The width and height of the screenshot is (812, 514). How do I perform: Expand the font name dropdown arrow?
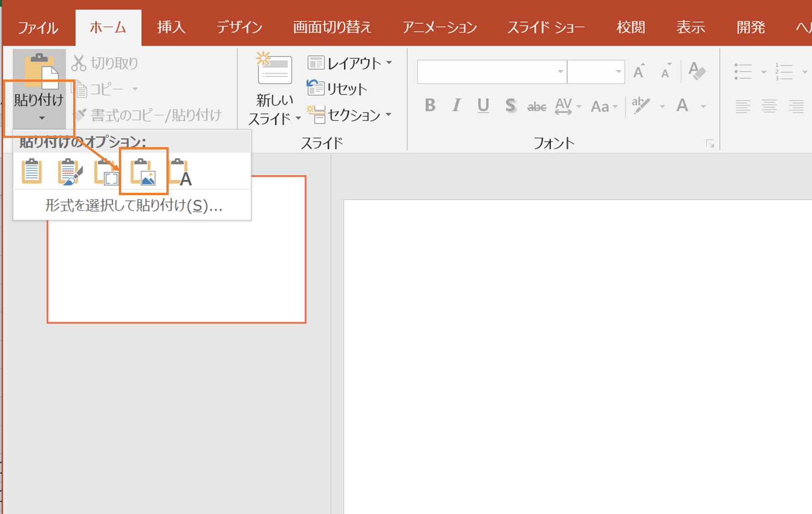[x=561, y=72]
